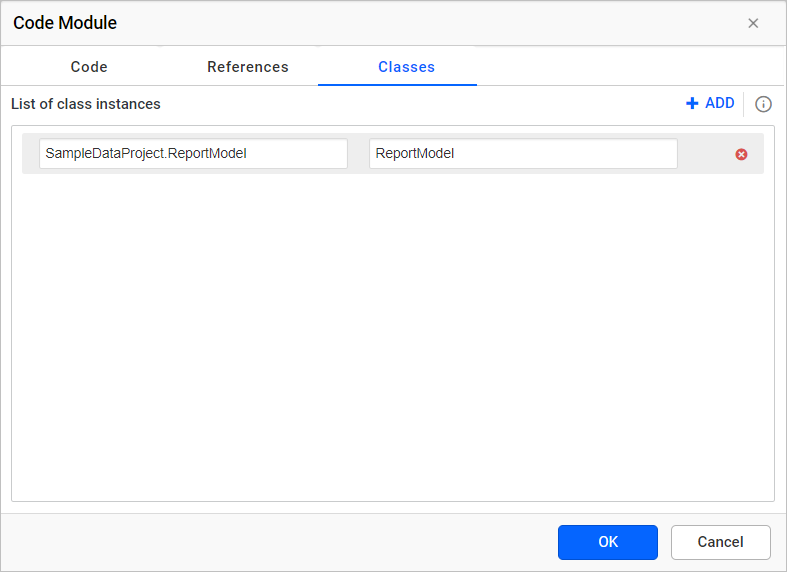Click the info icon next to ADD
The width and height of the screenshot is (787, 572).
[763, 104]
